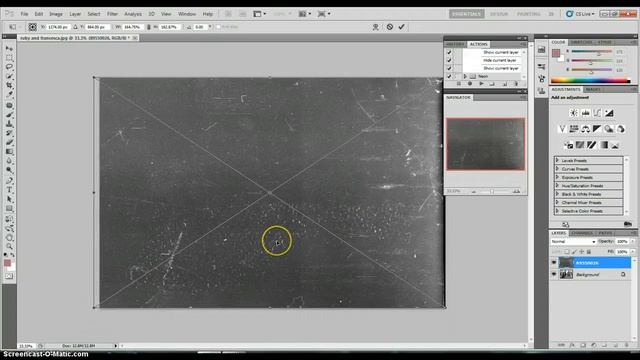Viewport: 640px width, 360px height.
Task: Switch to the Swatches tab
Action: (x=581, y=42)
